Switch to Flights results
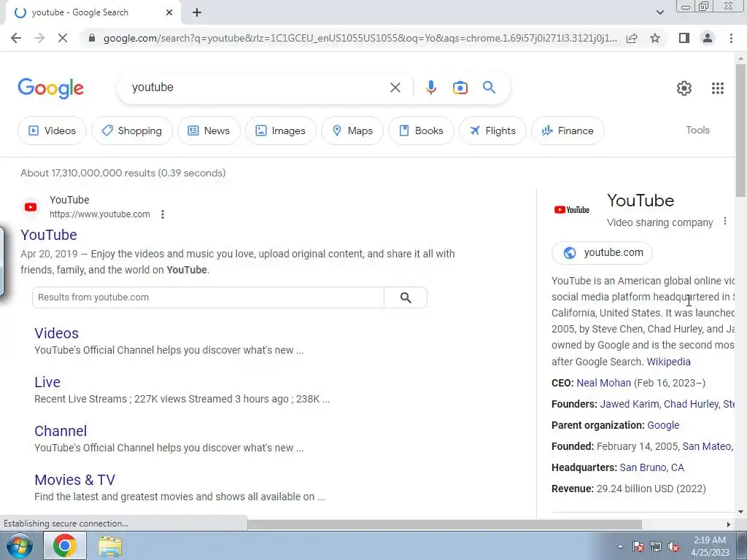 click(x=492, y=131)
